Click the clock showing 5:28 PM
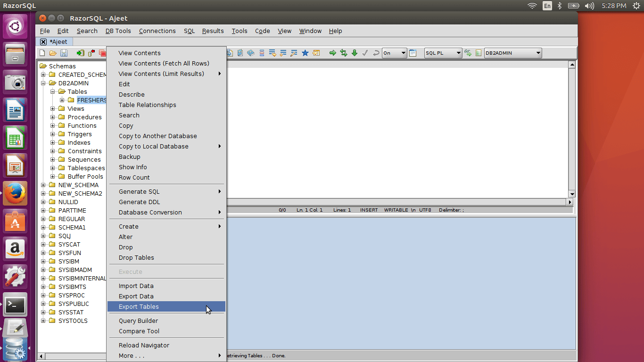 (614, 6)
